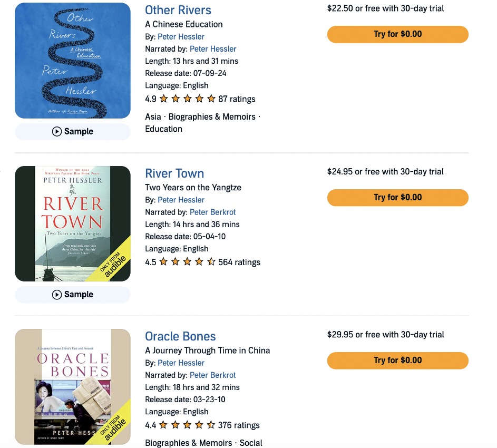
Task: Click narrator Peter Berkrot under Oracle Bones
Action: coord(213,375)
